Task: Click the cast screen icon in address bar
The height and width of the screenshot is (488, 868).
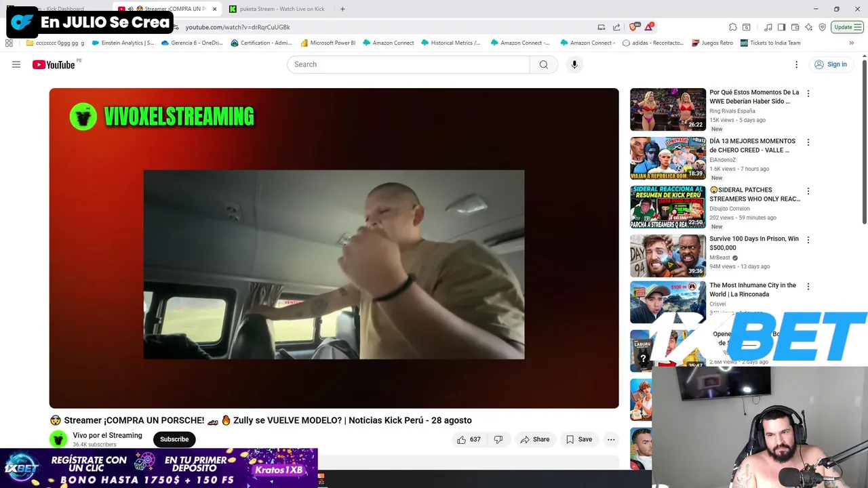Action: pos(601,27)
